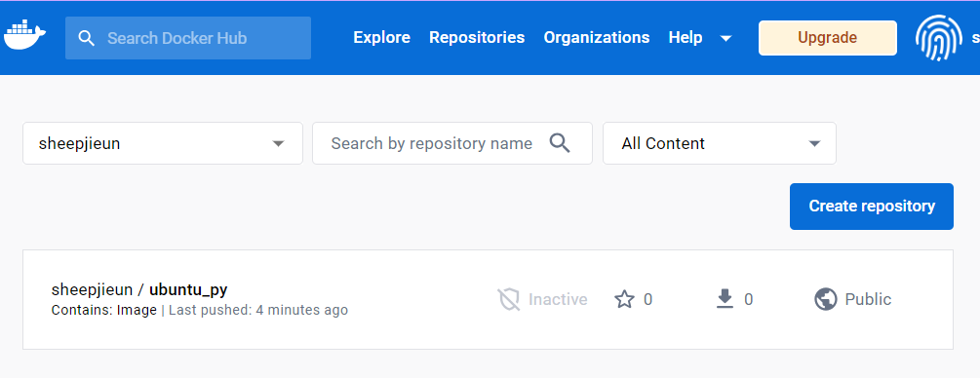Image resolution: width=980 pixels, height=378 pixels.
Task: Click Create repository
Action: coord(871,207)
